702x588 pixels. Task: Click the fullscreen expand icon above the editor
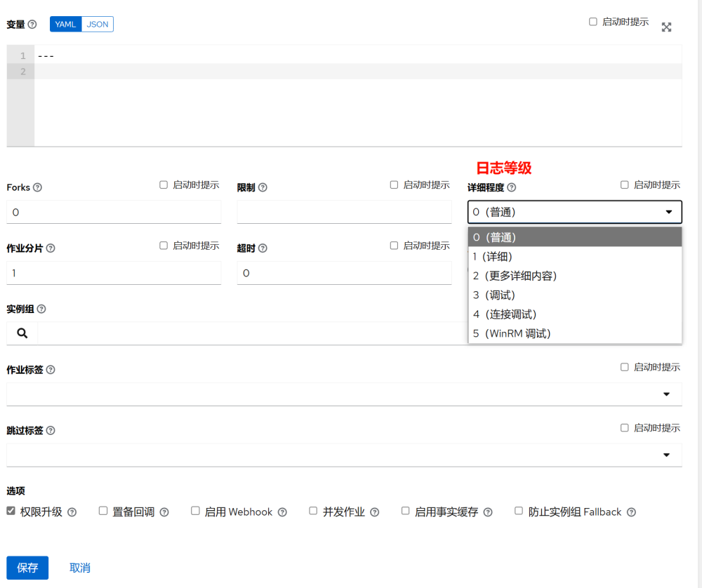click(x=665, y=26)
